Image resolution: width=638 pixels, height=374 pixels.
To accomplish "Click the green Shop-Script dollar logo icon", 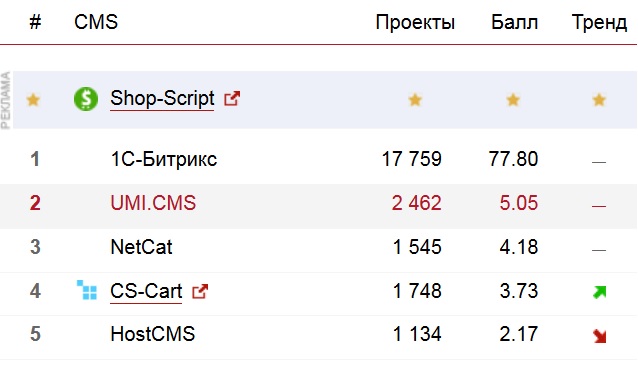I will click(x=86, y=99).
